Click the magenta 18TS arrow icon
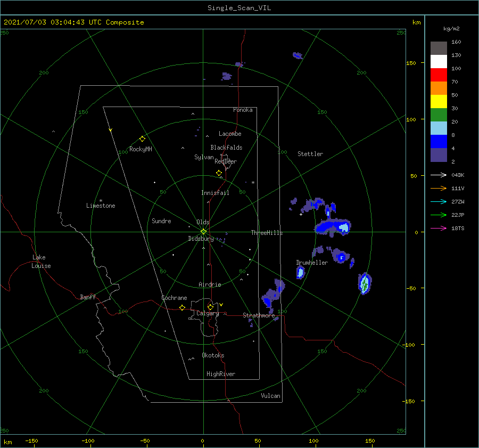479x448 pixels. point(439,228)
